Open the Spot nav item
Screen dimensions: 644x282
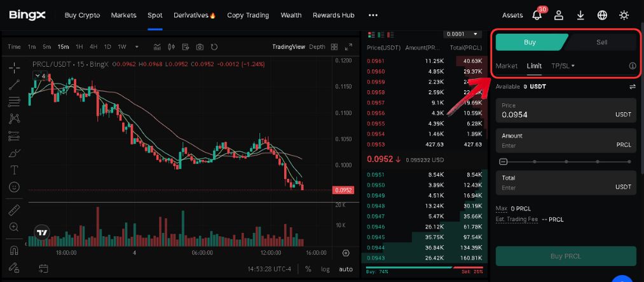155,15
